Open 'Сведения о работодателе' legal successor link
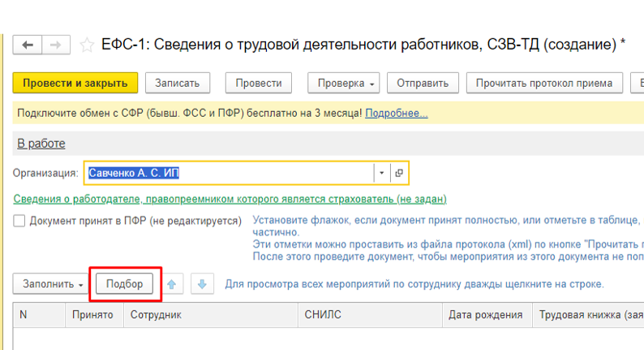 (230, 199)
